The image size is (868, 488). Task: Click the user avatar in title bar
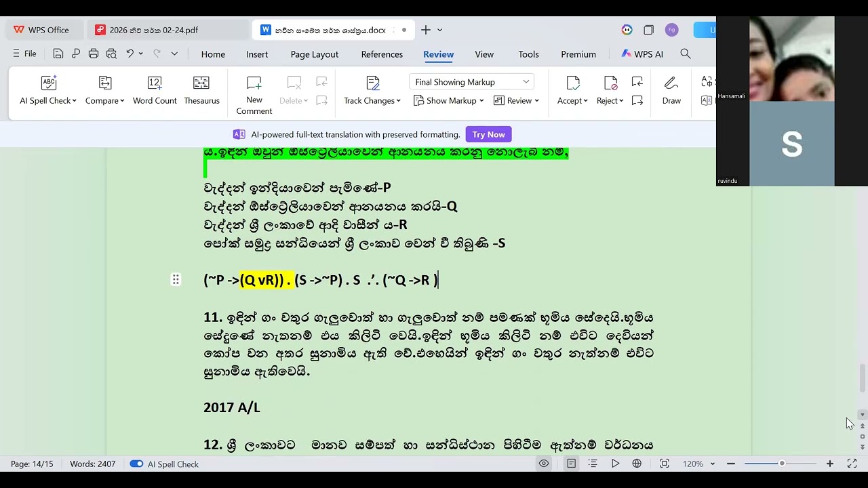(x=671, y=30)
